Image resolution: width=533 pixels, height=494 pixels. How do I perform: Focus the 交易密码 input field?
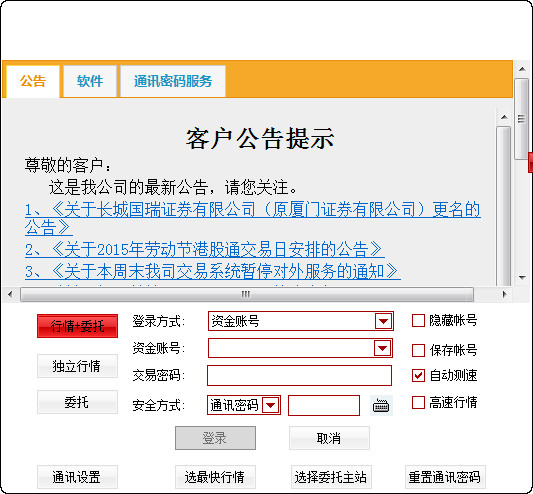point(299,375)
